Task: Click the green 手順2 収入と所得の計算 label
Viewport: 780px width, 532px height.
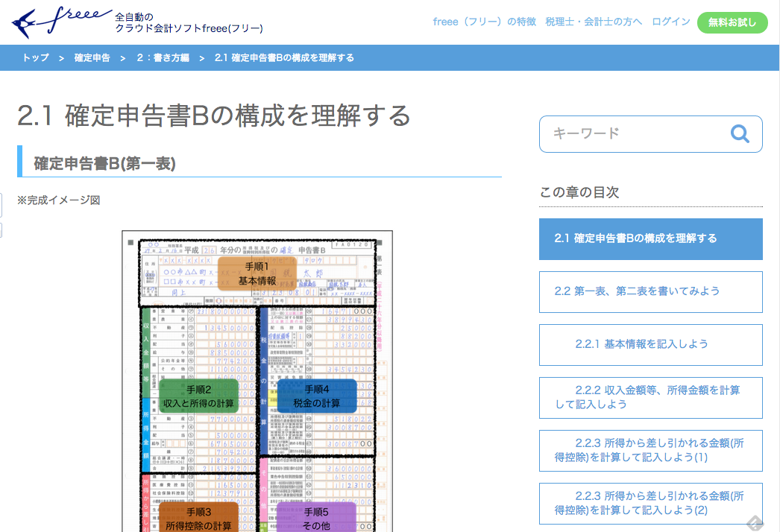Action: 198,396
